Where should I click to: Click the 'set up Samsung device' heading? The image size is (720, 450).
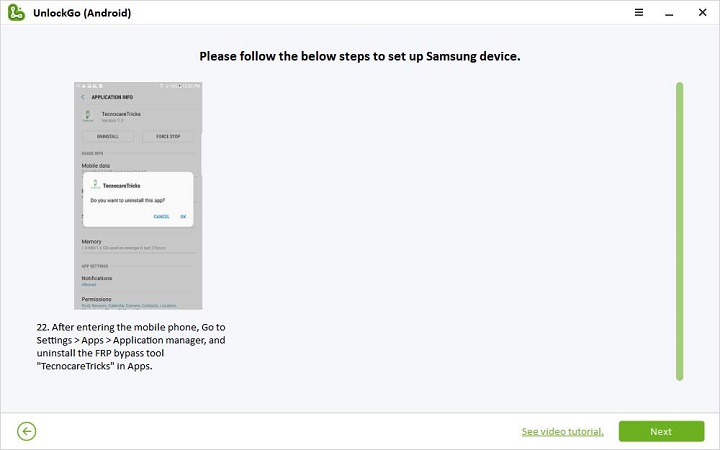click(x=360, y=56)
